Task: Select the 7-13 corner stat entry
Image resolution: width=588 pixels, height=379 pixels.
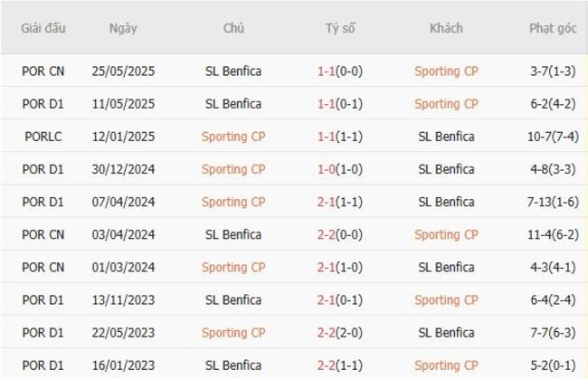Action: point(553,202)
